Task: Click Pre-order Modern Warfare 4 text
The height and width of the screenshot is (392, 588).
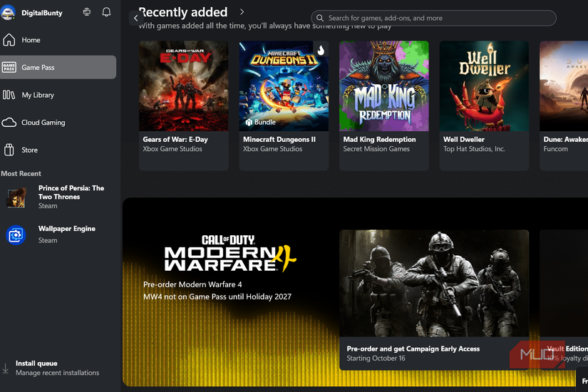Action: 192,284
